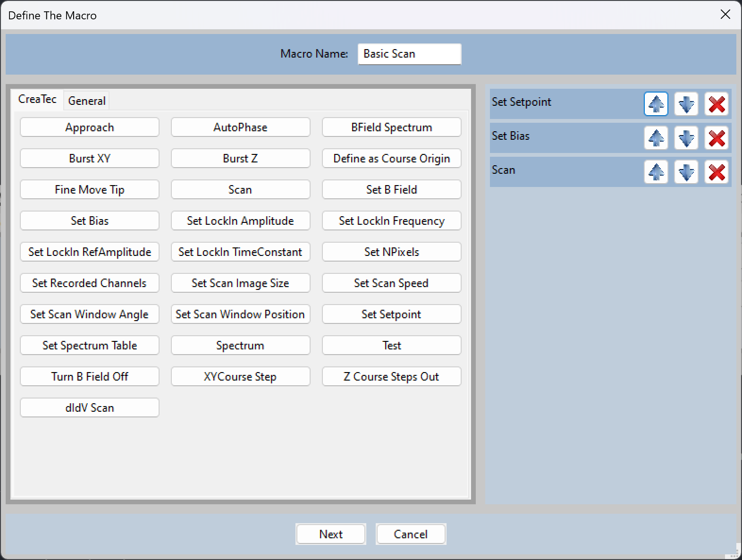Click the Set Bias command button
Screen dimensions: 742x560
(90, 221)
